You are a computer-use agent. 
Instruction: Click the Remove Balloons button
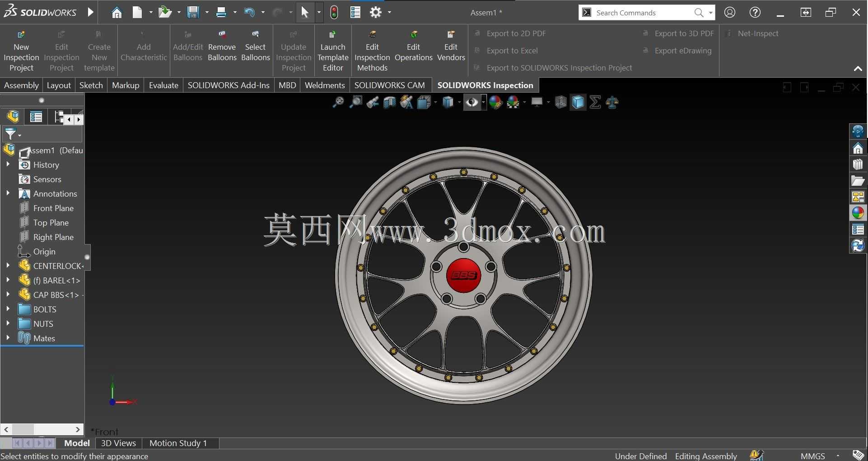point(222,46)
